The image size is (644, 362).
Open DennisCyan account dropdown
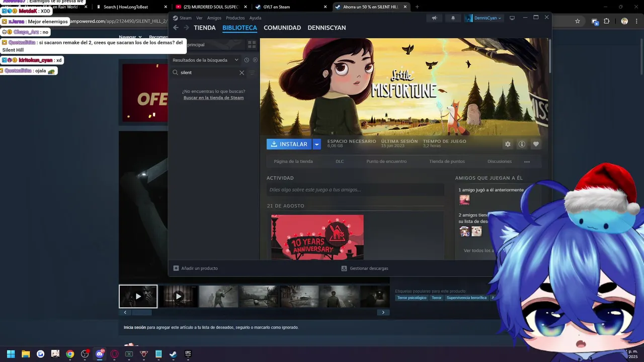coord(485,18)
